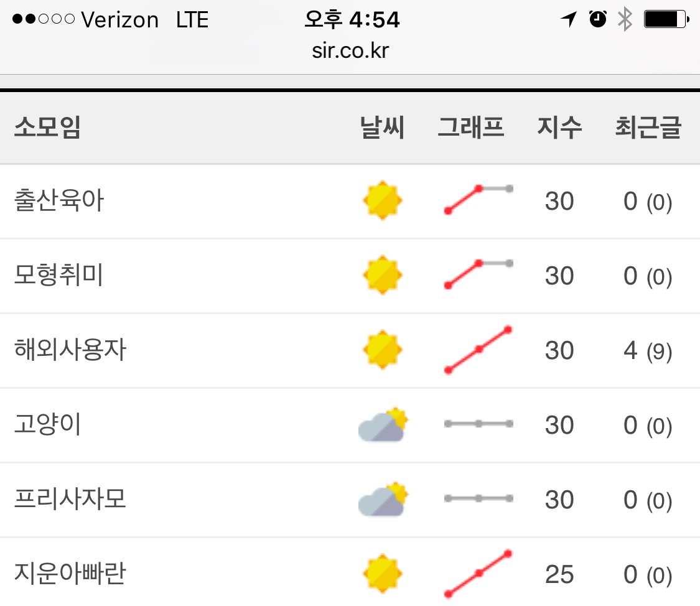
Task: Click recent posts count 4 (9) for 해외사용자
Action: (x=648, y=351)
